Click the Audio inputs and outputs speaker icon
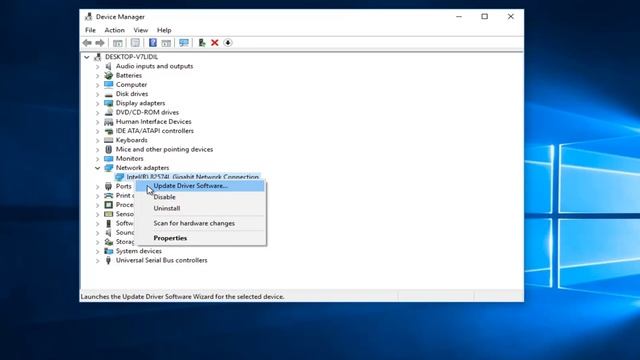This screenshot has width=640, height=360. [x=108, y=66]
